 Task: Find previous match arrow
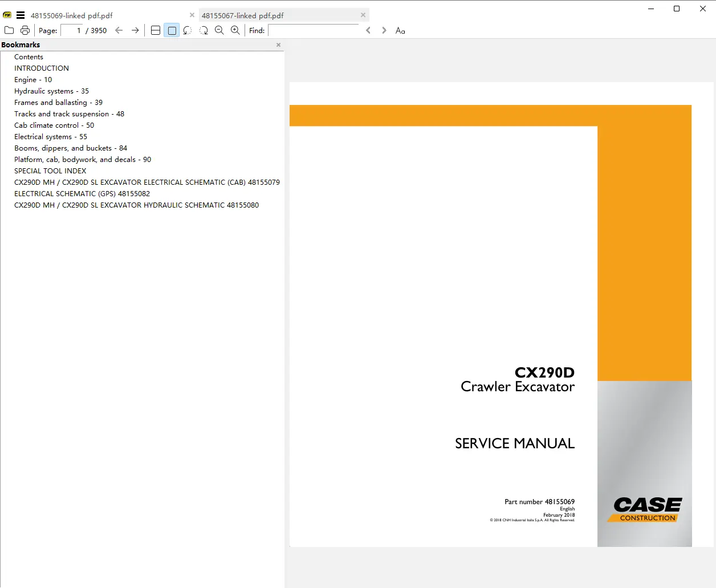point(368,30)
